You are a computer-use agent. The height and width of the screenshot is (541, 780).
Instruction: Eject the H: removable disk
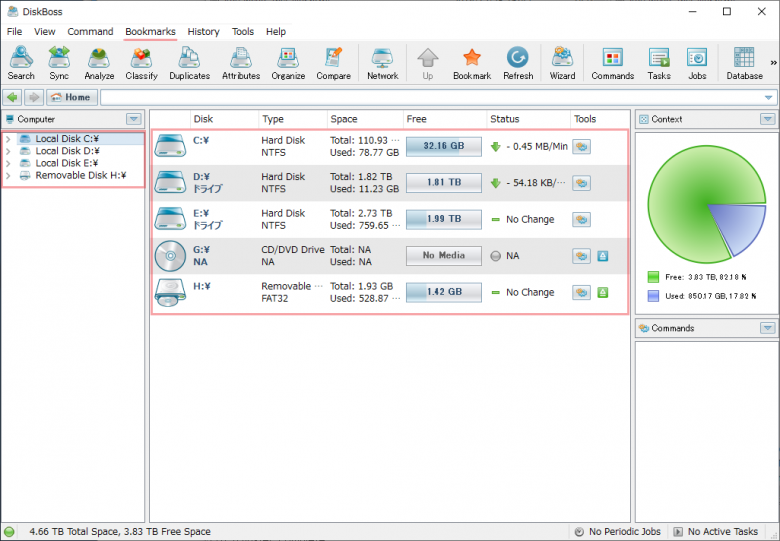tap(602, 292)
